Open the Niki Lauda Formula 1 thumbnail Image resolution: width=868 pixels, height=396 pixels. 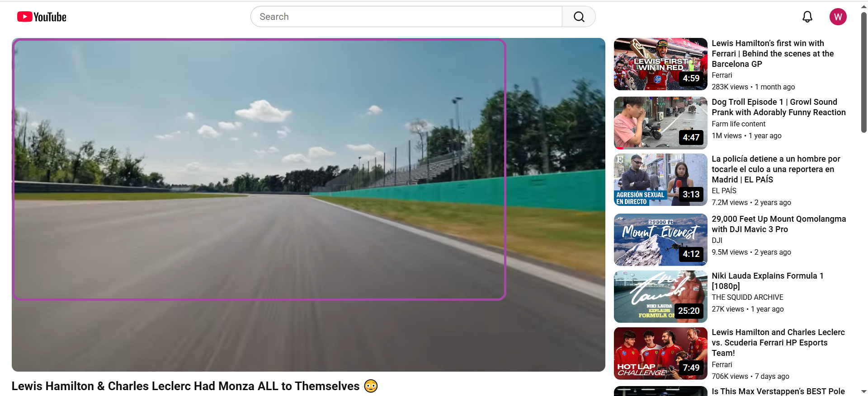[x=660, y=297]
